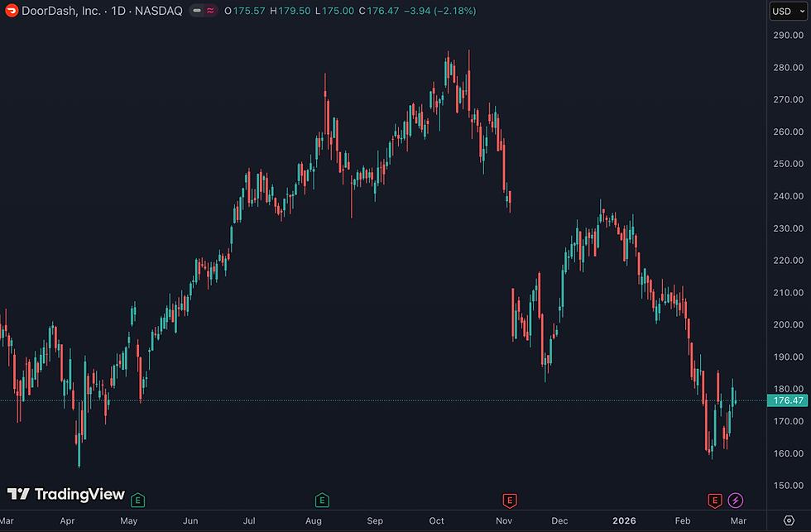
Task: Open the red earnings marker near Nov
Action: point(510,501)
